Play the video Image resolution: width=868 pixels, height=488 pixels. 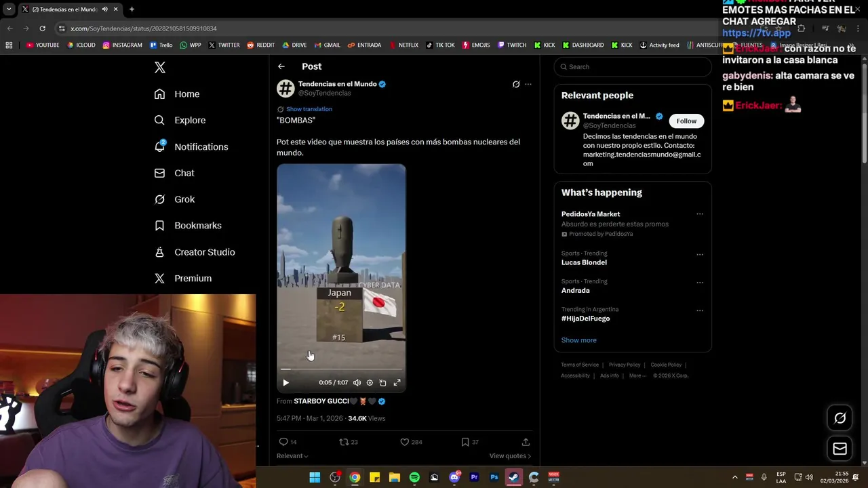285,383
